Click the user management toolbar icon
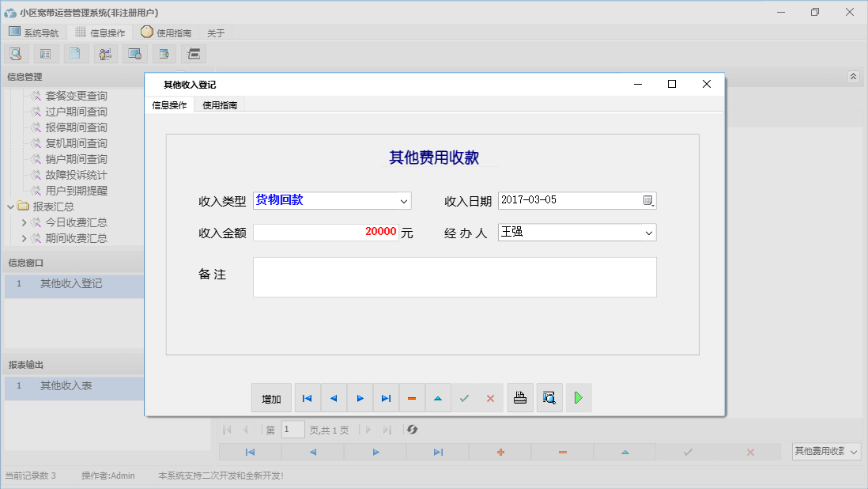 point(105,53)
